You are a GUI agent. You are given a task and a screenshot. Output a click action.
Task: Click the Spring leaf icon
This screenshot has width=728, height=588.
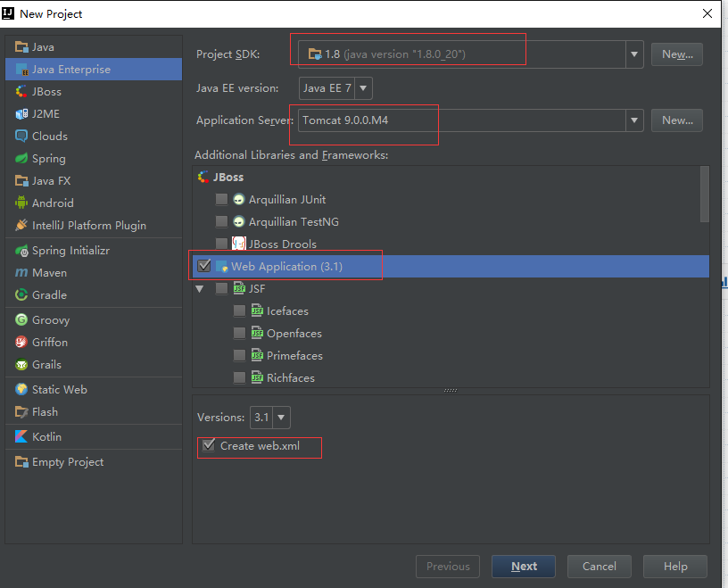coord(21,159)
